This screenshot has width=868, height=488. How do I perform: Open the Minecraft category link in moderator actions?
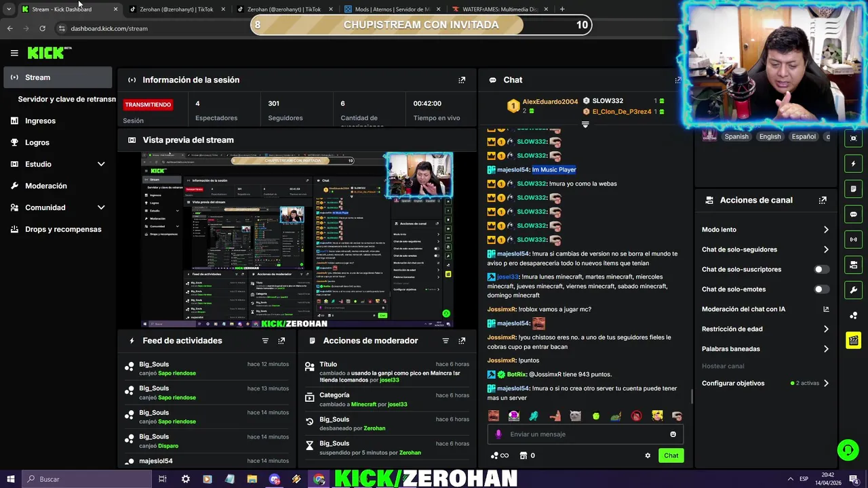pyautogui.click(x=363, y=405)
